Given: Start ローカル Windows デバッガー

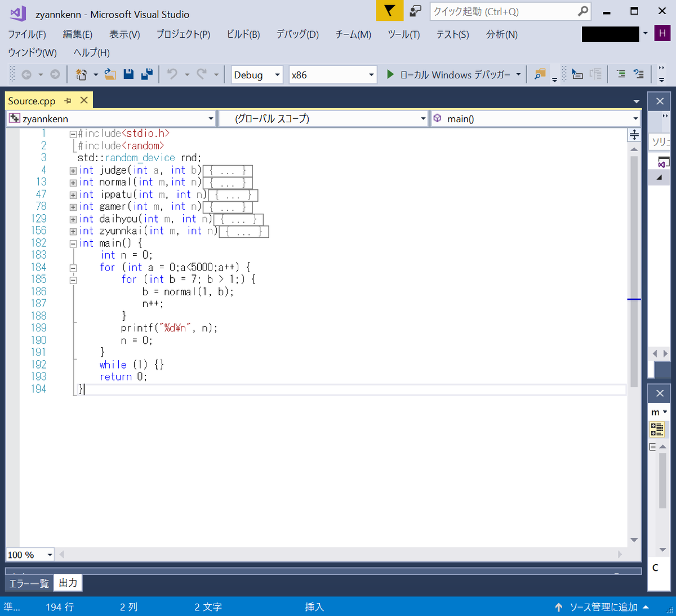Looking at the screenshot, I should coord(448,74).
